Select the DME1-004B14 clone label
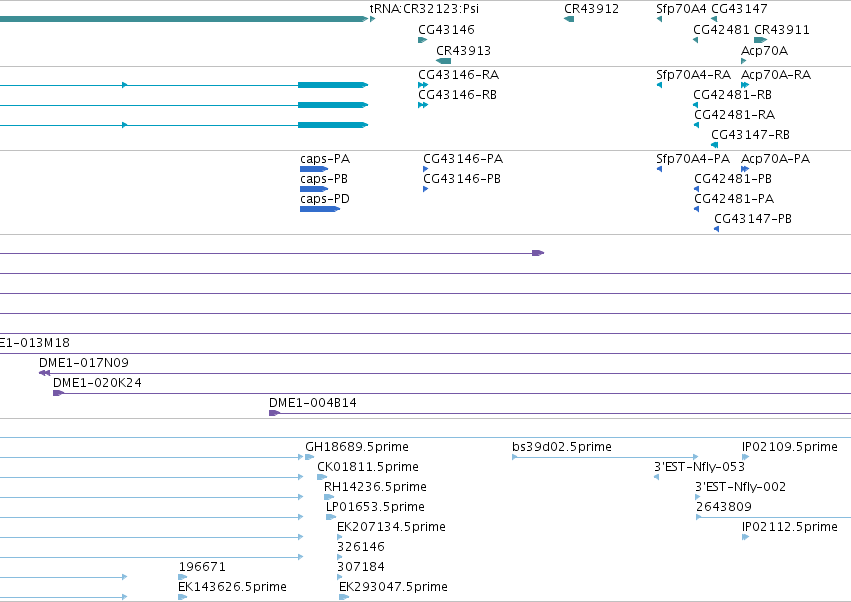This screenshot has width=851, height=602. (313, 403)
